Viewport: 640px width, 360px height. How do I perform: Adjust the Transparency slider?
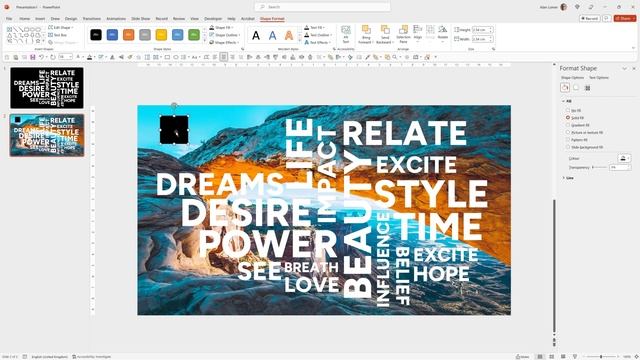[x=599, y=167]
